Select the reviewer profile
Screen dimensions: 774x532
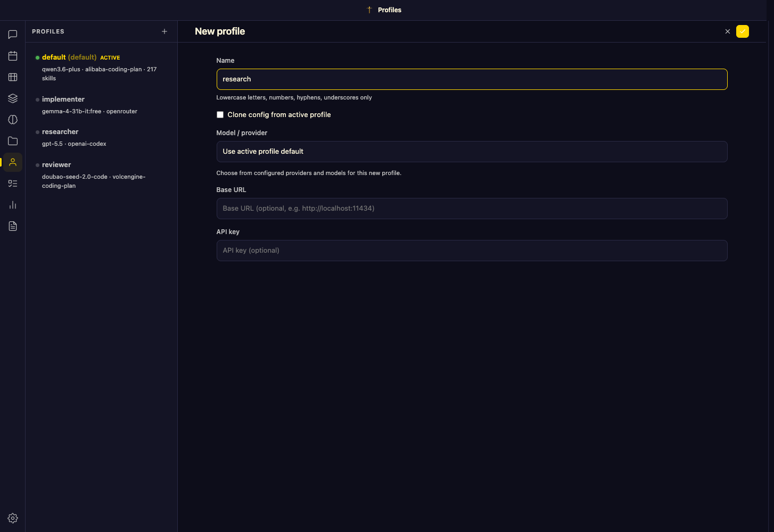(101, 174)
